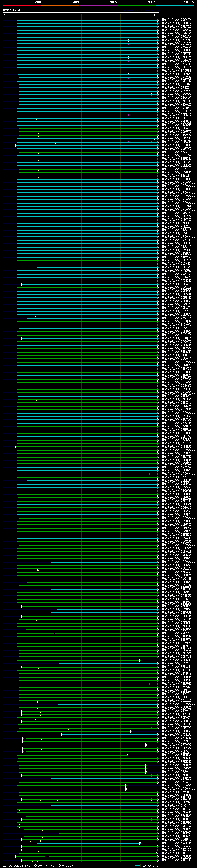This screenshot has width=197, height=868.
Task: Click the white query sequence bar
Action: [x=81, y=12]
